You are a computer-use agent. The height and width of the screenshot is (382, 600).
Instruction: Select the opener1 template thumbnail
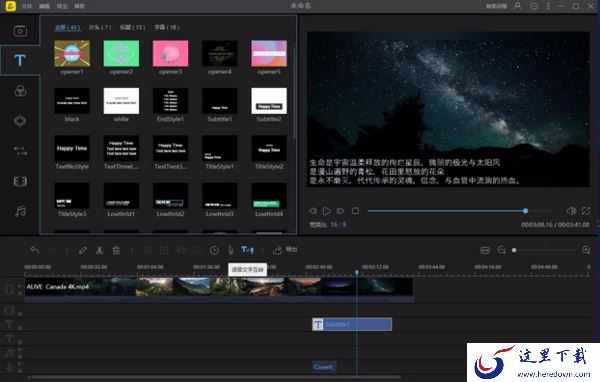tap(72, 54)
